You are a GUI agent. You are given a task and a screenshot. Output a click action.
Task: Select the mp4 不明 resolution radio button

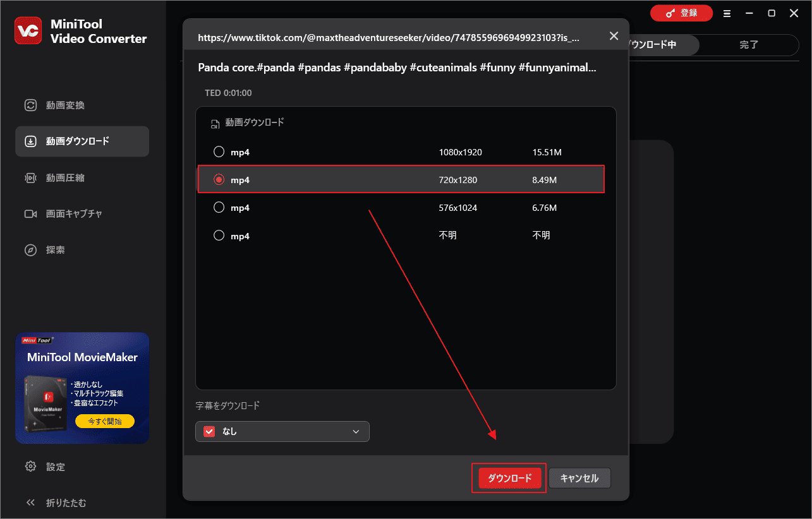[219, 236]
